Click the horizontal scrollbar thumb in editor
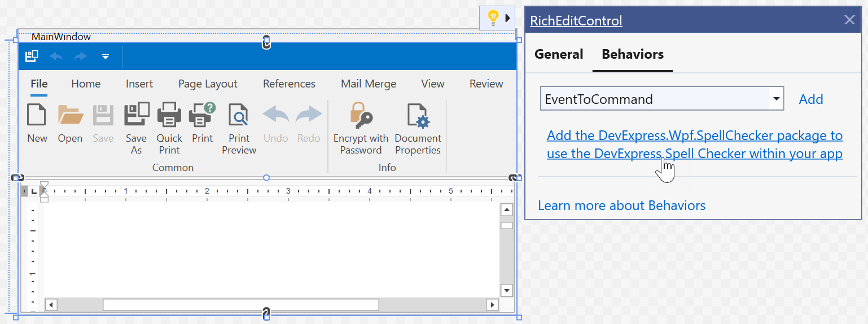This screenshot has width=868, height=324. click(240, 305)
